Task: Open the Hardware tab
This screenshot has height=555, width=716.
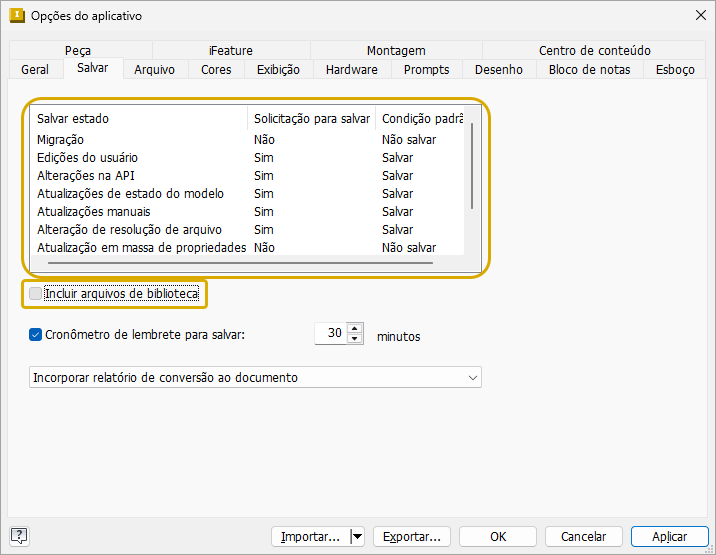Action: (x=352, y=69)
